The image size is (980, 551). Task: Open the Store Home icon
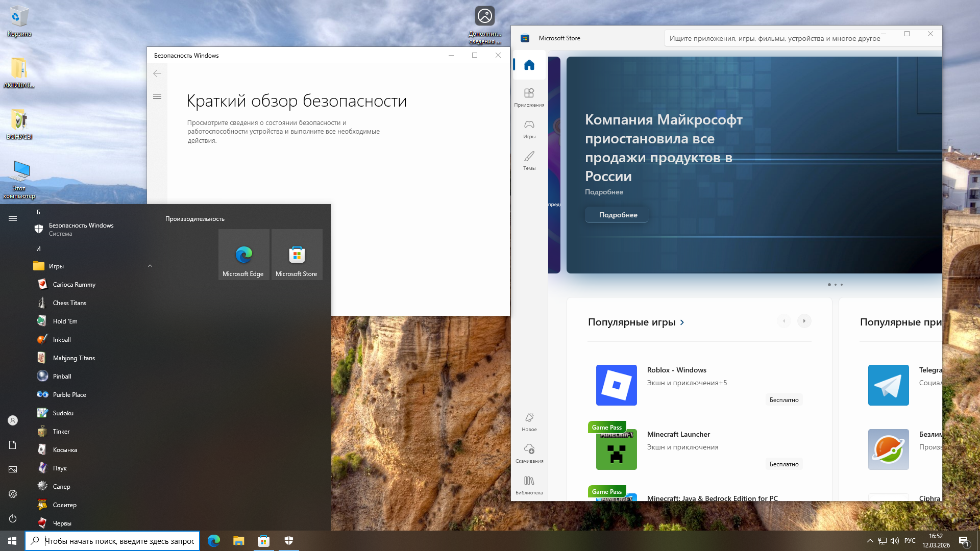529,65
